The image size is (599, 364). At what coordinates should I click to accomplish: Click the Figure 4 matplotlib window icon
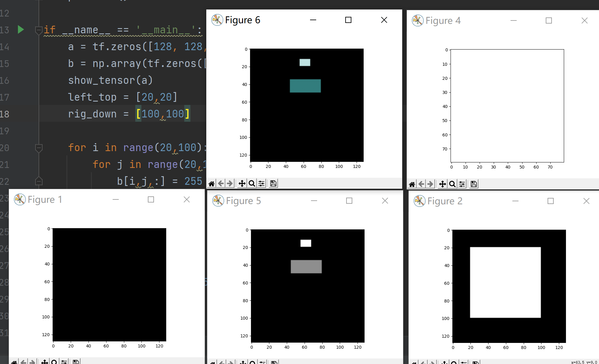(418, 20)
